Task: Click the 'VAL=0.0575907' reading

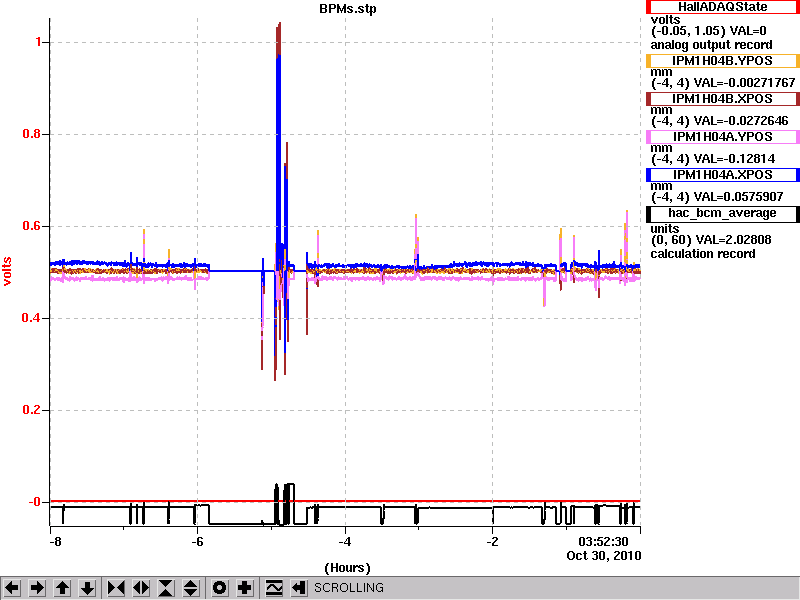Action: [738, 197]
